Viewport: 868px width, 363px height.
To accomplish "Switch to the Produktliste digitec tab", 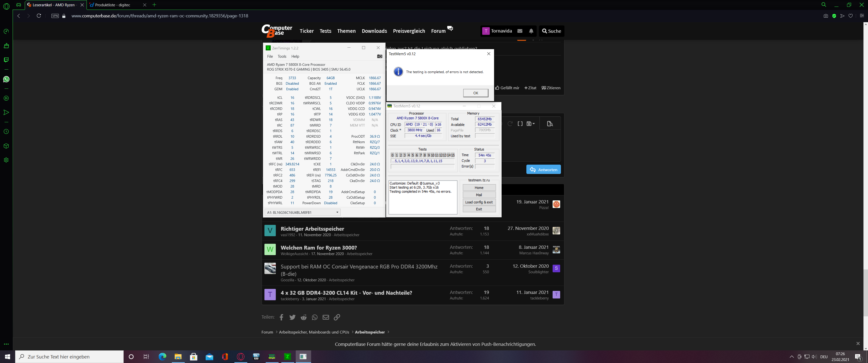I will coord(113,5).
